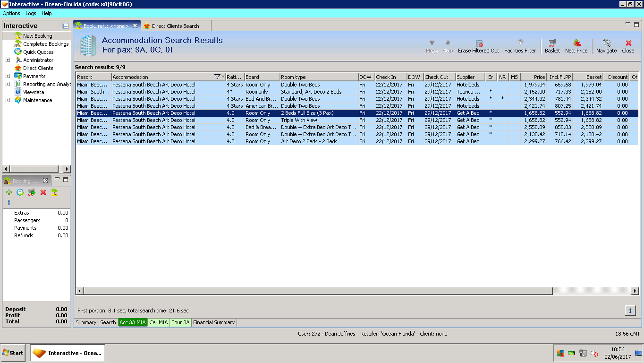Open Quick Quotes in the tree
Viewport: 644px width, 363px height.
38,52
